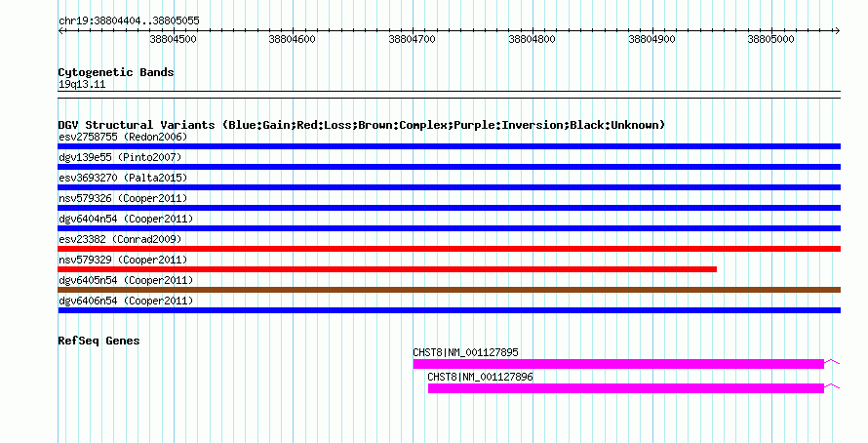The image size is (868, 443).
Task: Click the ruler's left arrowhead
Action: (x=60, y=31)
